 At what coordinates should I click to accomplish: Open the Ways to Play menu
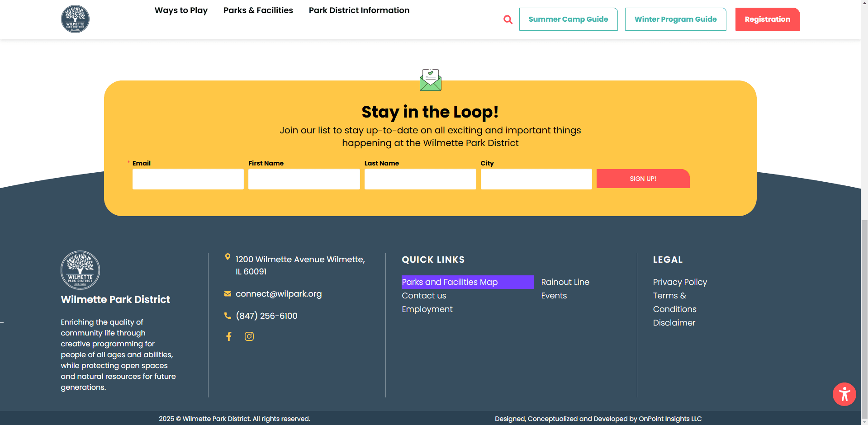181,10
